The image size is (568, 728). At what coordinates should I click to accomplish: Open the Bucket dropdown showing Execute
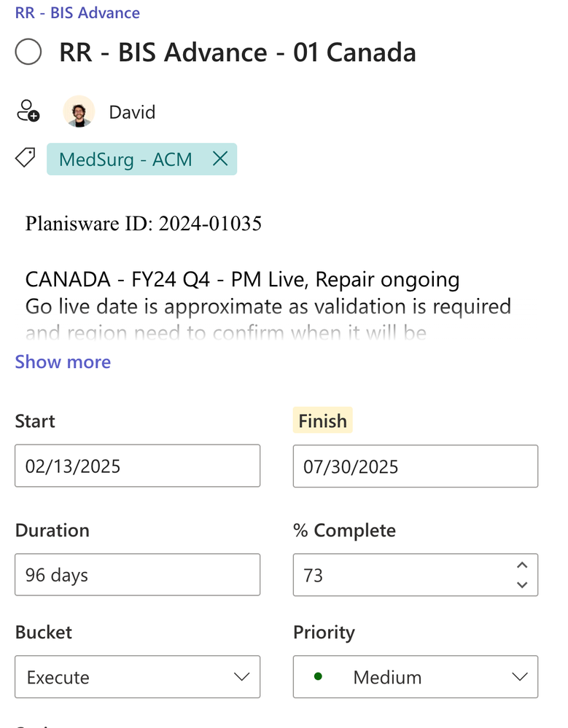tap(137, 677)
